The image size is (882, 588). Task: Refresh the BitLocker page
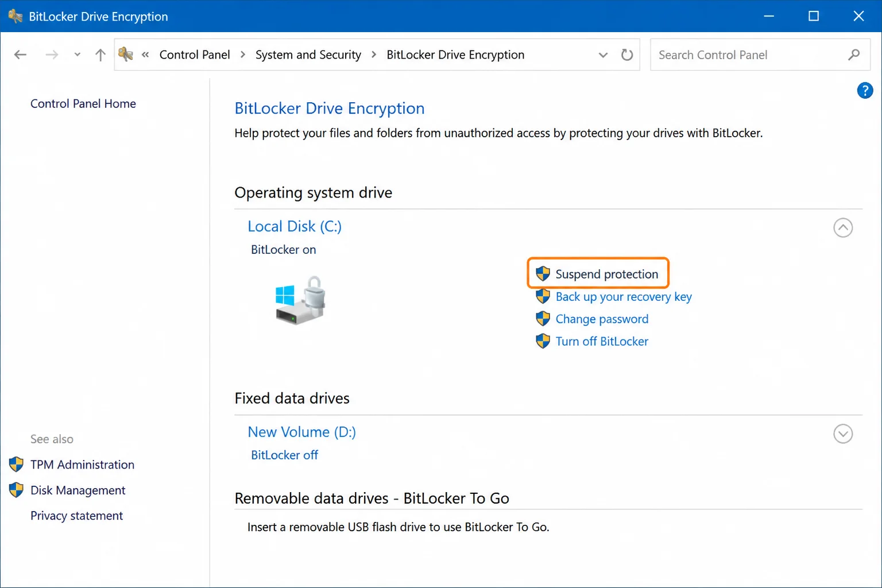(x=627, y=55)
